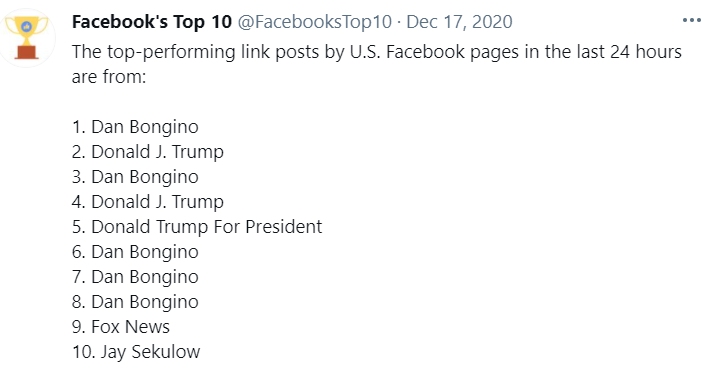Viewport: 710px width, 380px height.
Task: Select the '4. Donald J. Trump' entry
Action: [148, 202]
